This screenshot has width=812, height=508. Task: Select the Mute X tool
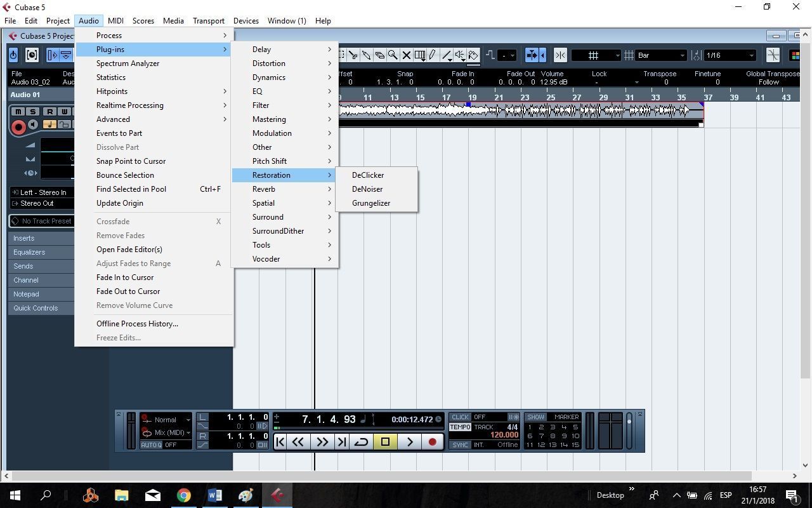tap(407, 55)
